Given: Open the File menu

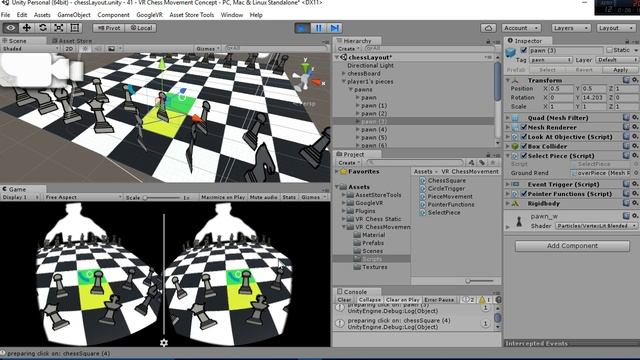Looking at the screenshot, I should point(6,15).
